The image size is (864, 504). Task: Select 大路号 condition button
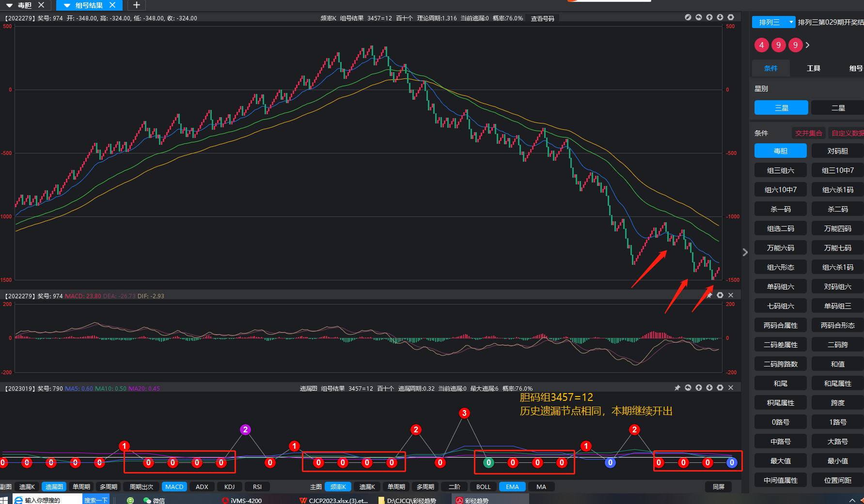coord(838,442)
